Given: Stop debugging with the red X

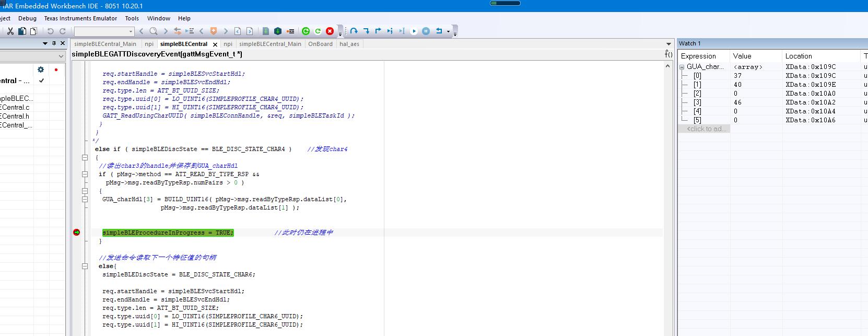Looking at the screenshot, I should click(330, 31).
